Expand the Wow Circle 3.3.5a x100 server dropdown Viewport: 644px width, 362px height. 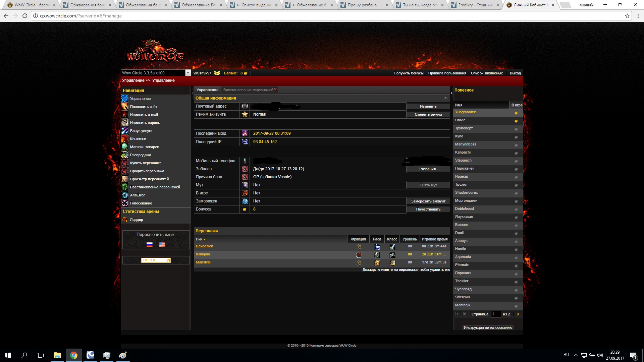188,73
